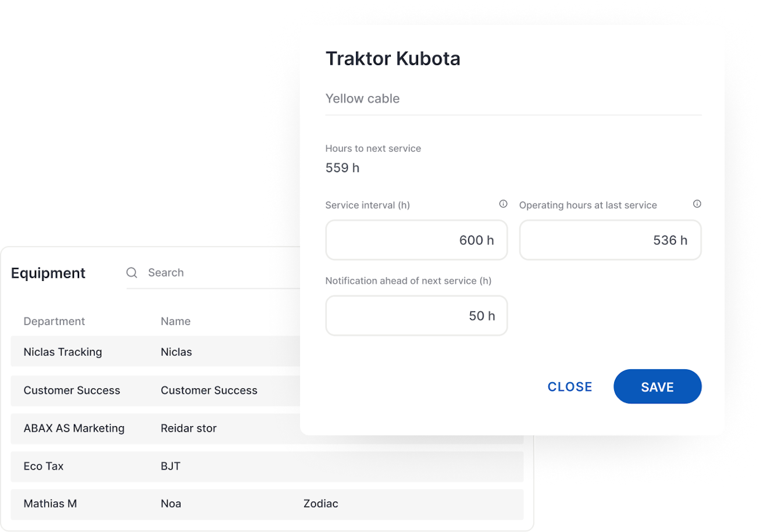Viewport: 763px width, 532px height.
Task: Click the Name column header
Action: point(176,322)
